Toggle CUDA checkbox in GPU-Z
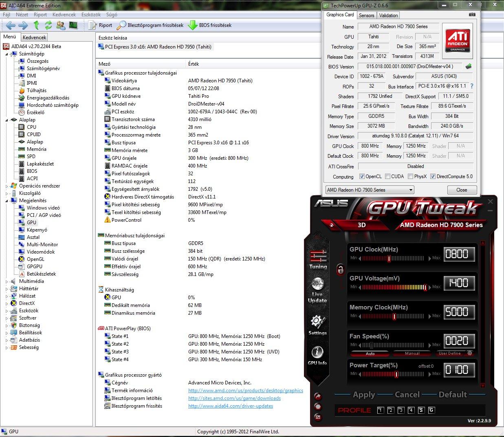The width and height of the screenshot is (504, 437). [387, 177]
